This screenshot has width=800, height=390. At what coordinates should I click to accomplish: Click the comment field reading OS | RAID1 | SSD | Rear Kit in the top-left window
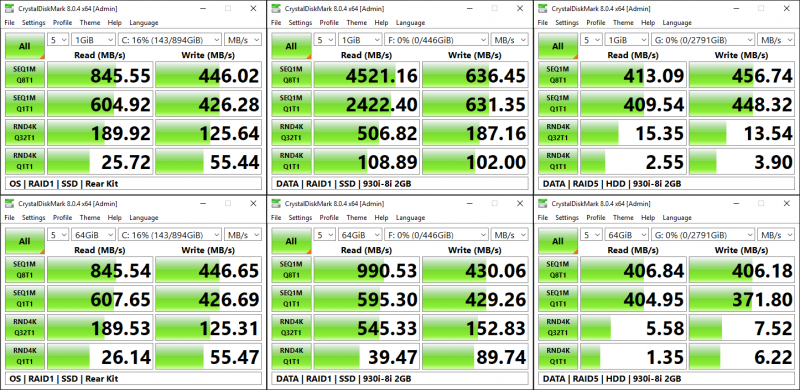tap(134, 183)
